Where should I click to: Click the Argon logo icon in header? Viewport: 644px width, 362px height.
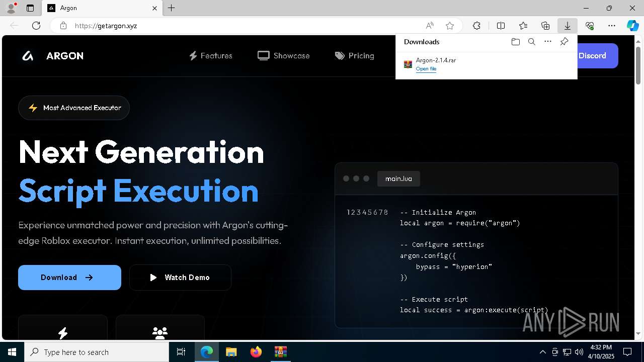[28, 56]
